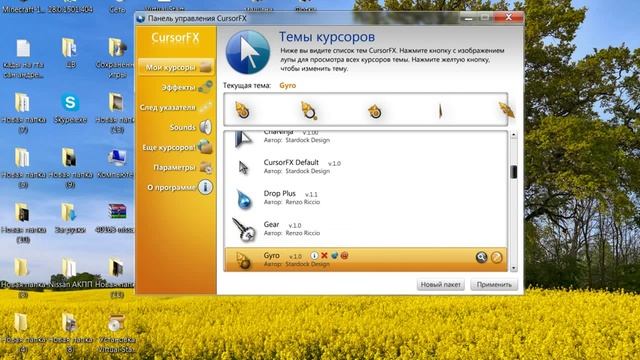
Task: Open the Skype desktop shortcut
Action: [x=70, y=108]
